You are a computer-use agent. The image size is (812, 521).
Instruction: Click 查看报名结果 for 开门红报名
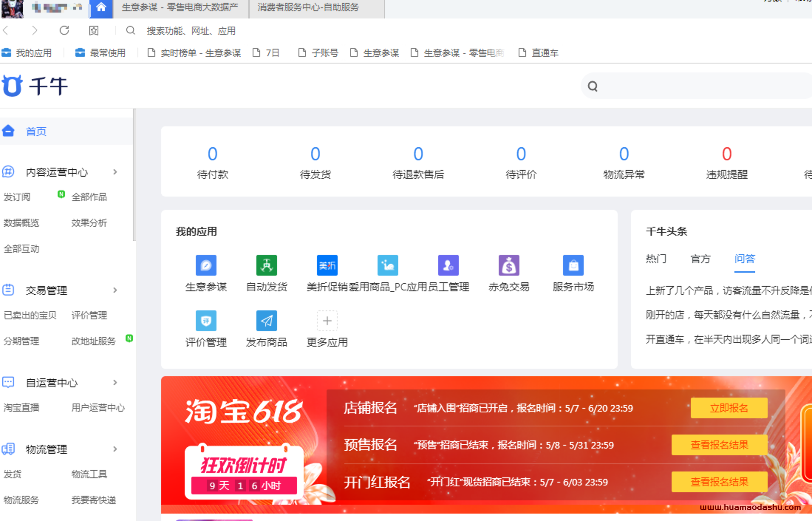click(719, 482)
